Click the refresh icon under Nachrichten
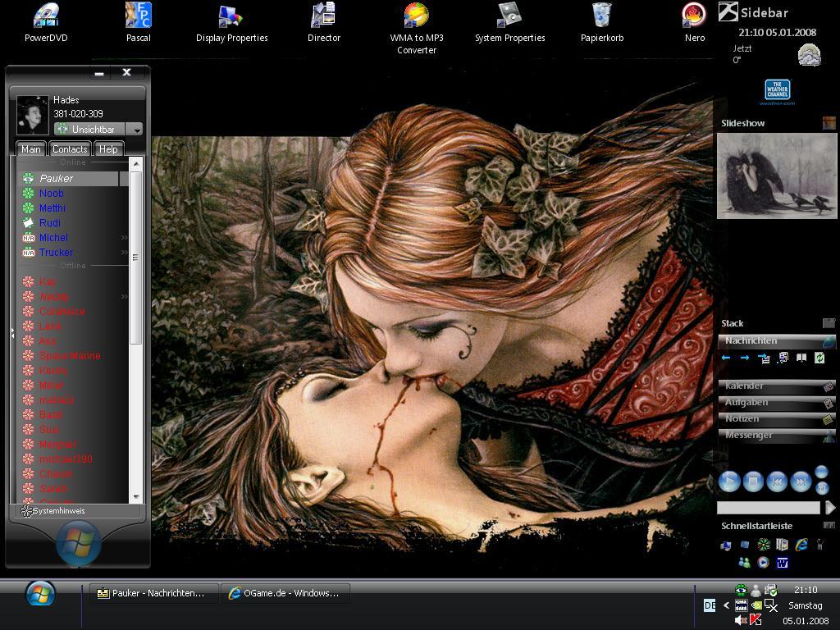The height and width of the screenshot is (630, 840). coord(819,358)
